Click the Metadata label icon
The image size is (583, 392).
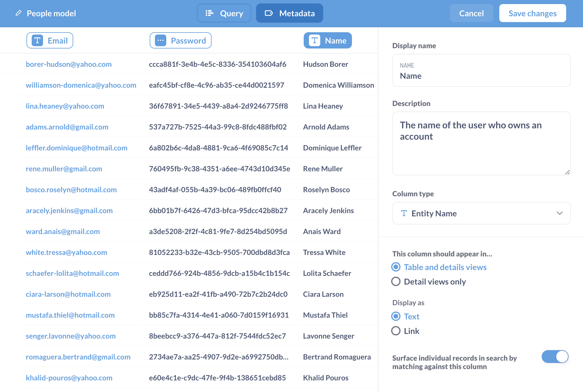pyautogui.click(x=269, y=13)
